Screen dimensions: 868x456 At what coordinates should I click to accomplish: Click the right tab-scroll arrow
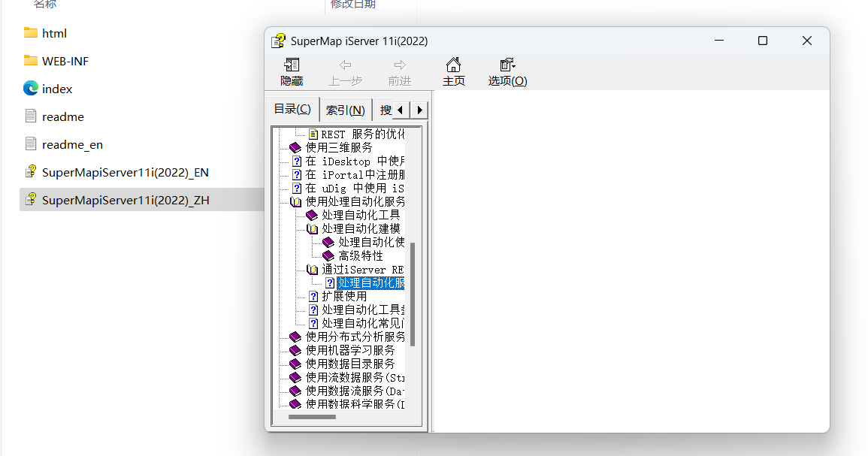coord(419,110)
